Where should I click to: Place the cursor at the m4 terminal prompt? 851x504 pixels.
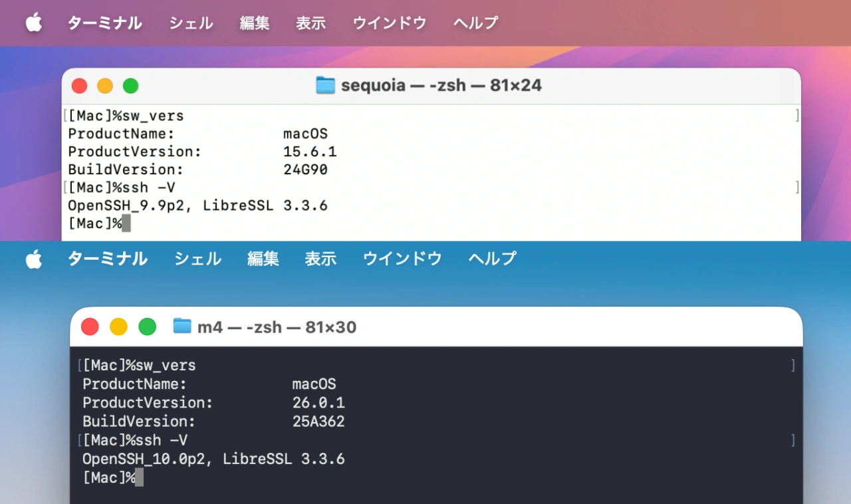pos(138,477)
